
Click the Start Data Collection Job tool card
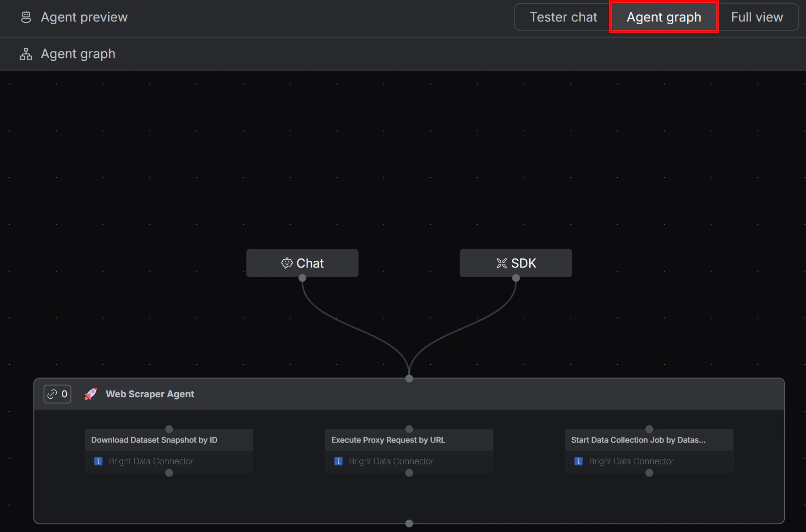tap(649, 440)
